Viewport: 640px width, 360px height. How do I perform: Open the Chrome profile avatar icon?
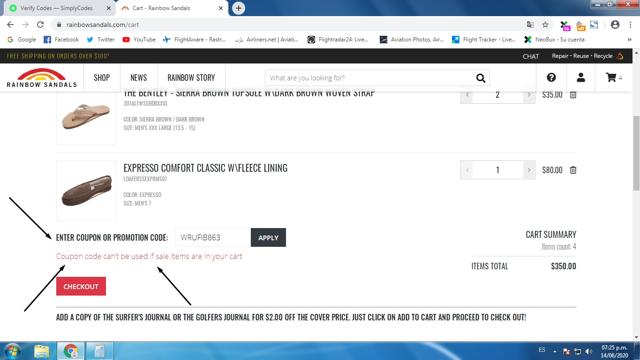615,25
